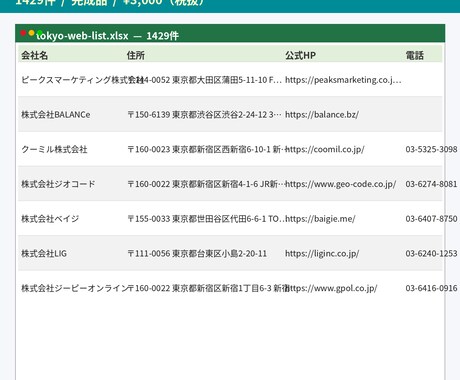Select phone number 03-6407-8750
Viewport: 460px width, 380px height.
[x=431, y=219]
